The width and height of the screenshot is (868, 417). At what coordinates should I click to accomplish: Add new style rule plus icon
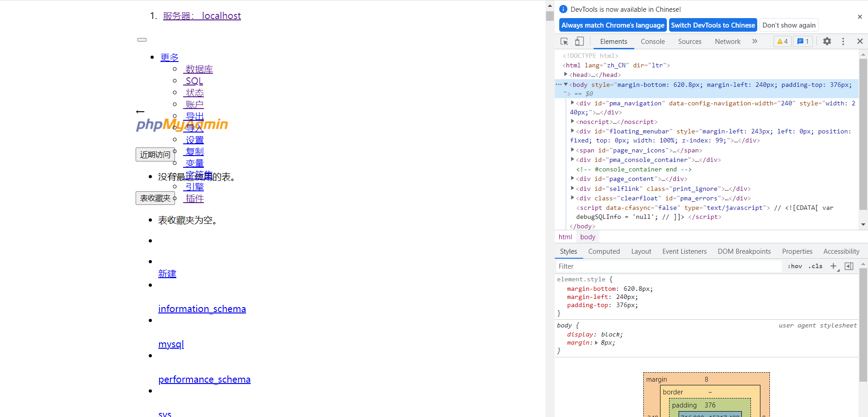point(834,266)
